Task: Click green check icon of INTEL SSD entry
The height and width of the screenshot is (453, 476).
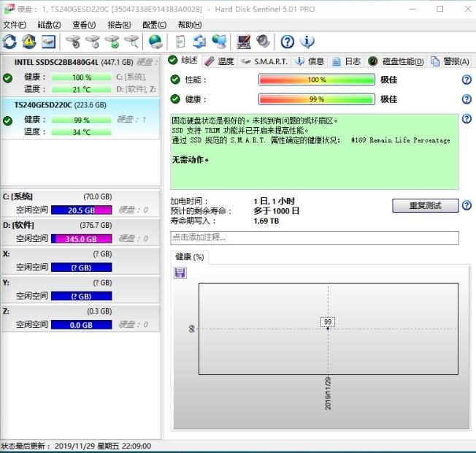Action: 7,78
